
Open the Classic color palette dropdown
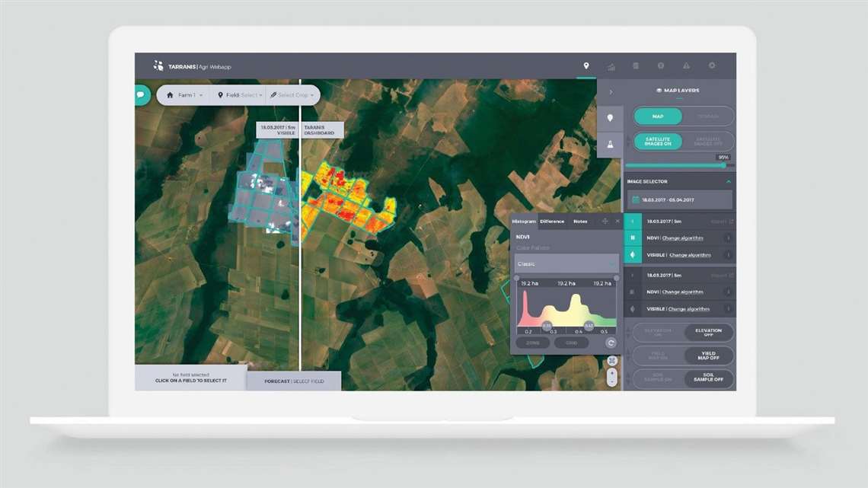coord(566,264)
